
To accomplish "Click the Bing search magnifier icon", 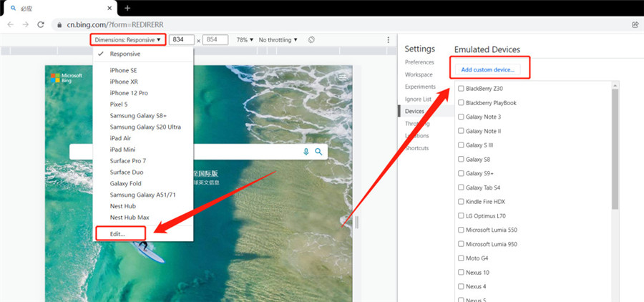I will click(x=318, y=152).
